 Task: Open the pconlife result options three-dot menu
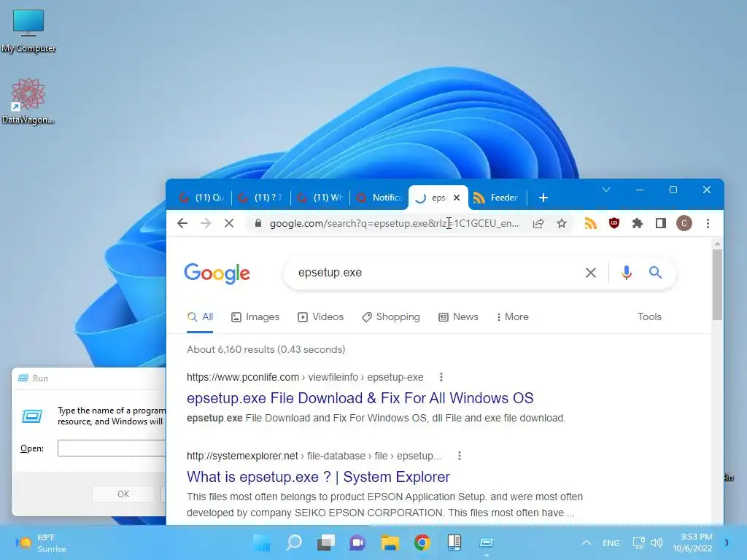click(441, 377)
